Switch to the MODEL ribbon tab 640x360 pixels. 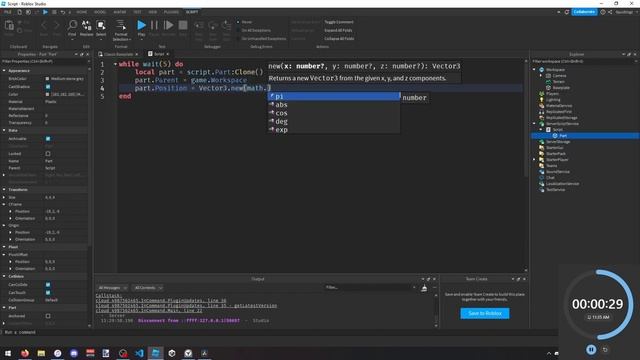coord(100,12)
